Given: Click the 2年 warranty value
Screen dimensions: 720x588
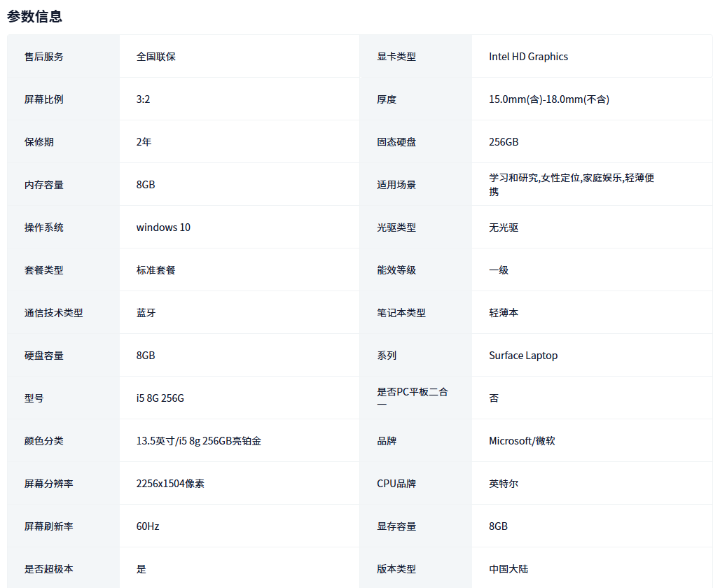Looking at the screenshot, I should tap(144, 142).
